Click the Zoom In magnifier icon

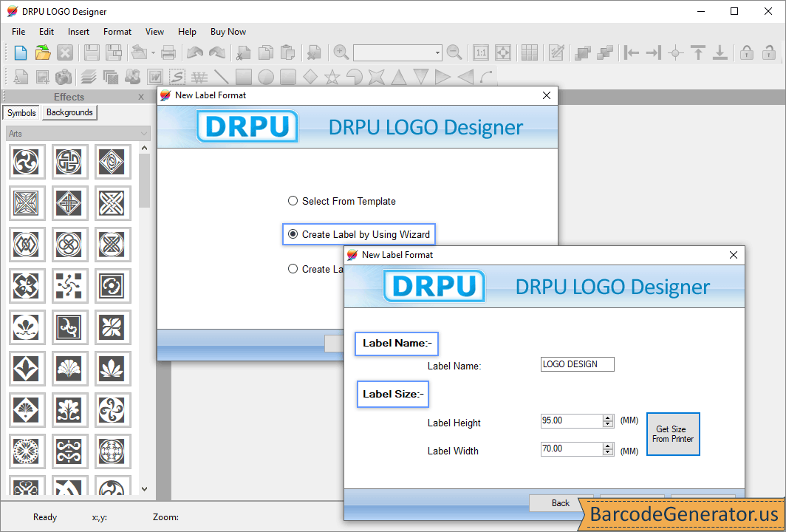[x=341, y=52]
